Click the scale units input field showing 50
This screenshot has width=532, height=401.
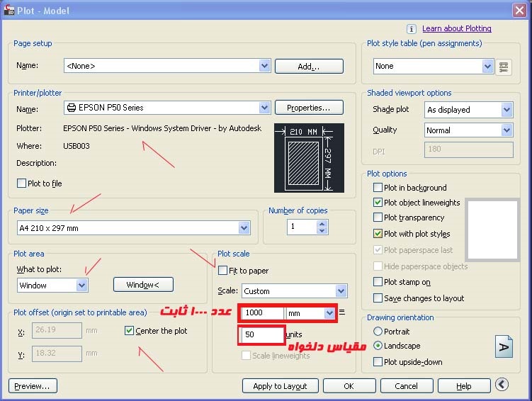click(261, 334)
